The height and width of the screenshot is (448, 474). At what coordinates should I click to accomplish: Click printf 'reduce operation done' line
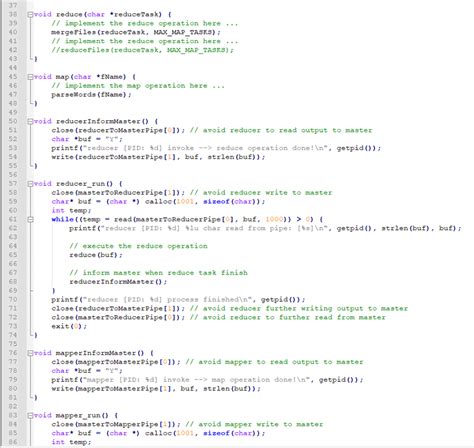click(216, 148)
